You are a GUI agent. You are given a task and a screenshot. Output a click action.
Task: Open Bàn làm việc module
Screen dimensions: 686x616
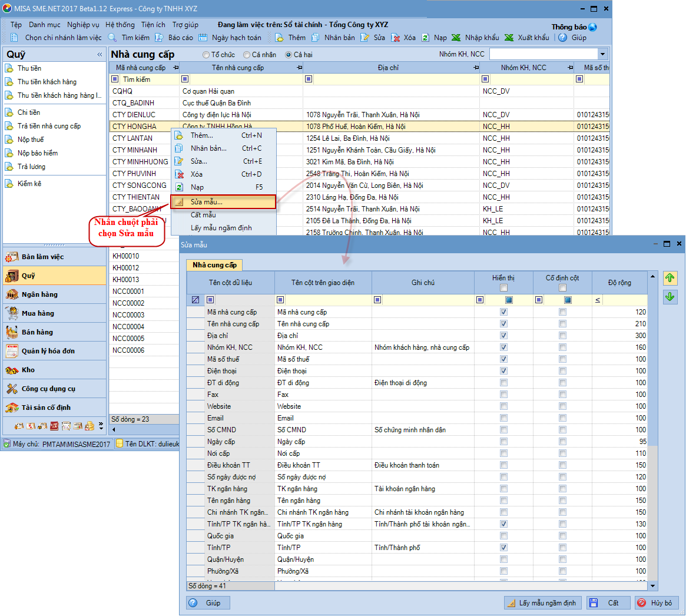click(x=55, y=257)
